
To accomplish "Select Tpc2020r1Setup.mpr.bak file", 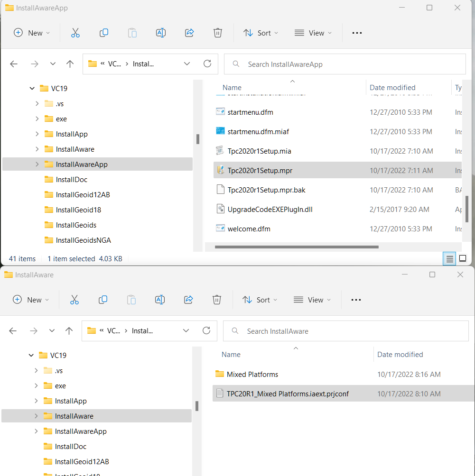I will click(x=266, y=190).
